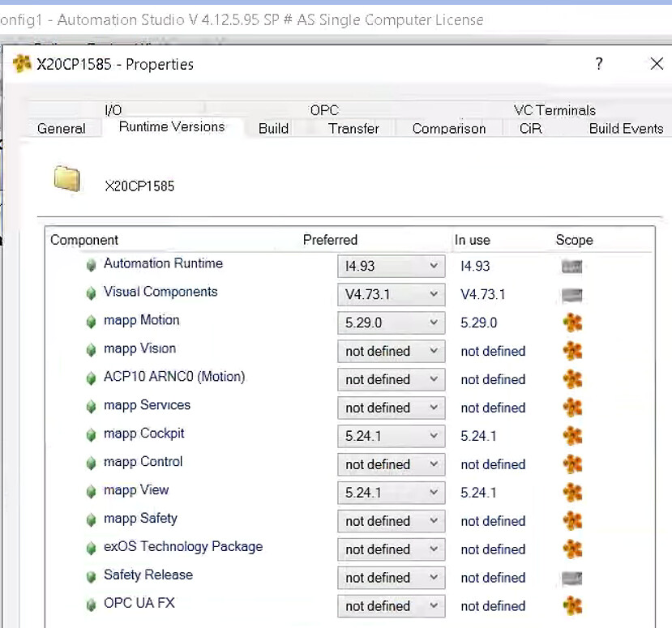Click the Scope icon for mapp View

[572, 492]
